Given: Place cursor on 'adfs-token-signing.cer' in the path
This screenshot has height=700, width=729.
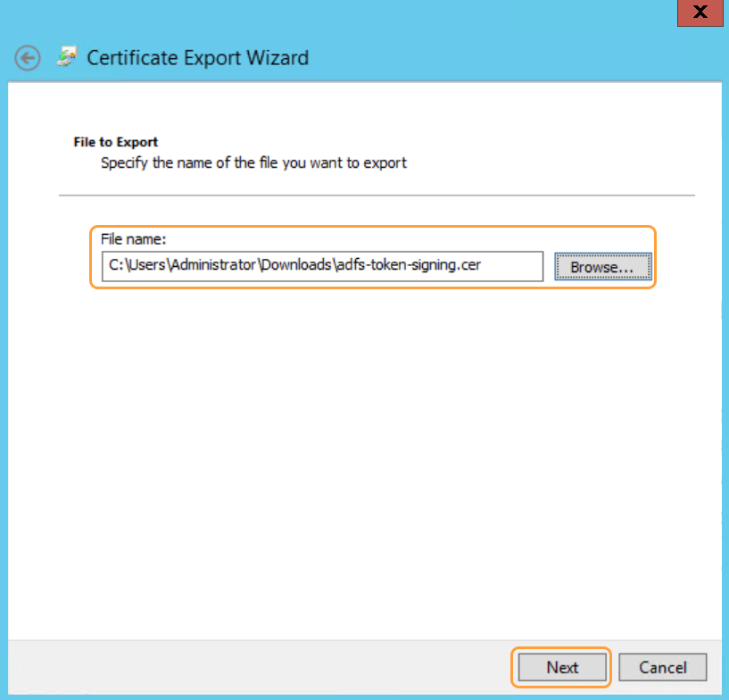Looking at the screenshot, I should coord(412,266).
